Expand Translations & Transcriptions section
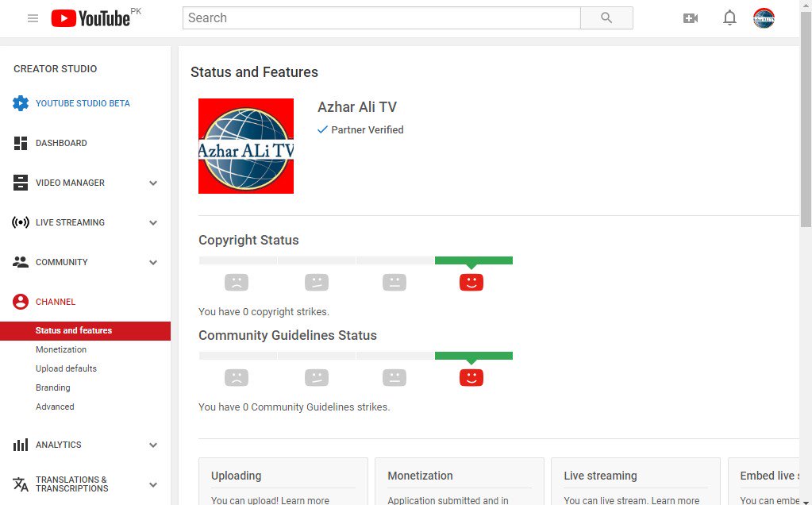Image resolution: width=812 pixels, height=505 pixels. click(153, 485)
